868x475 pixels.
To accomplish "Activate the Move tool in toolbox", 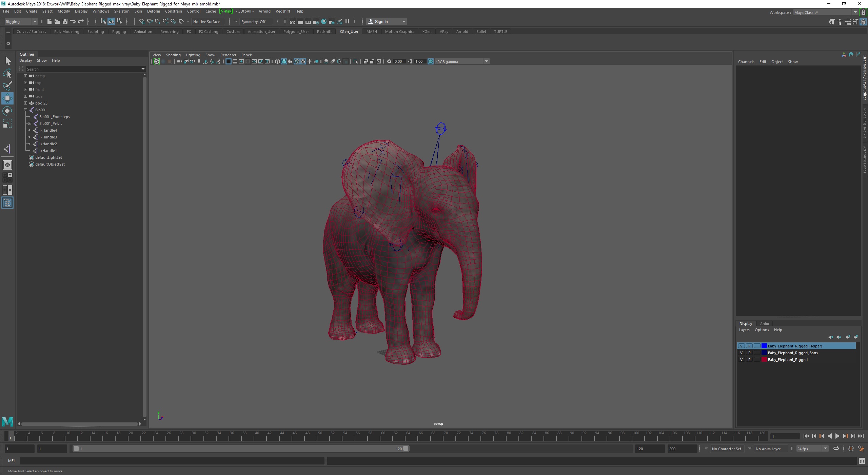I will [7, 98].
